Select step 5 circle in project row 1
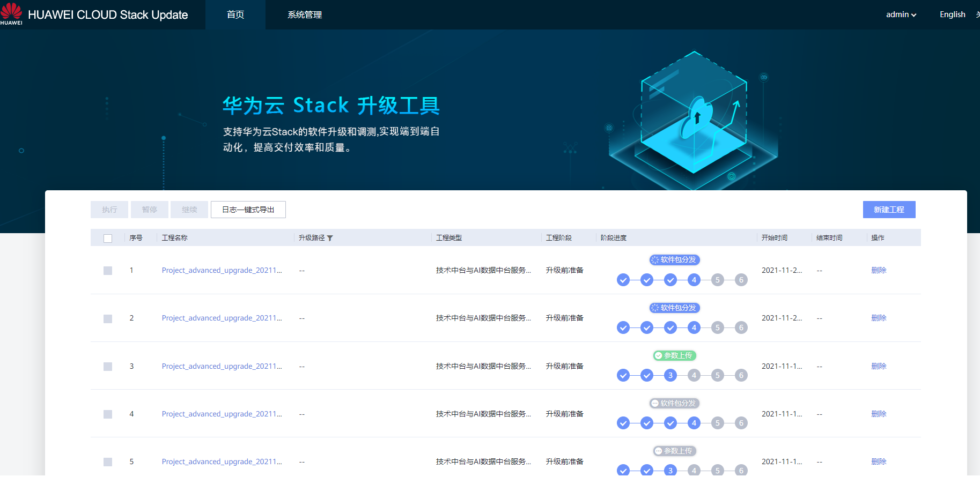The image size is (980, 484). point(718,280)
